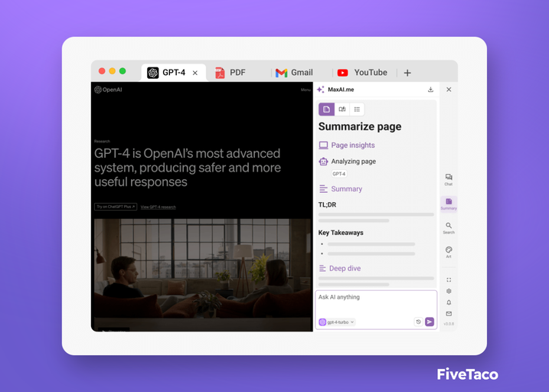Click the download icon in MaxAI header

430,90
